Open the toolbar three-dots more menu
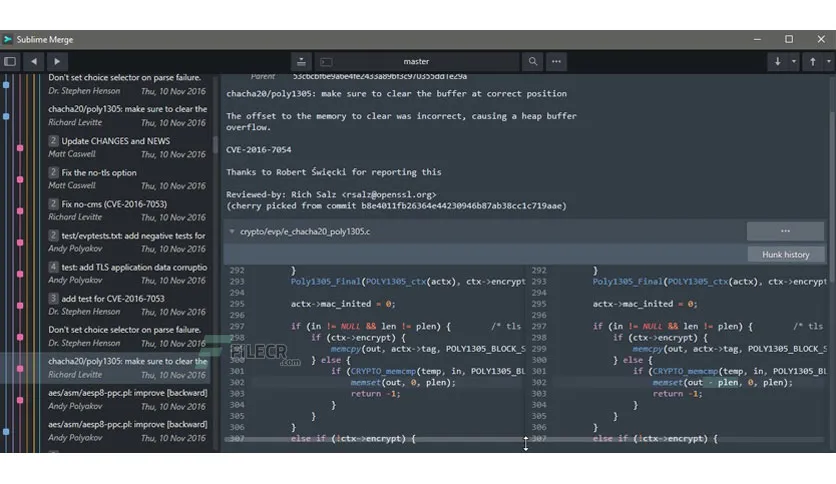 (556, 61)
